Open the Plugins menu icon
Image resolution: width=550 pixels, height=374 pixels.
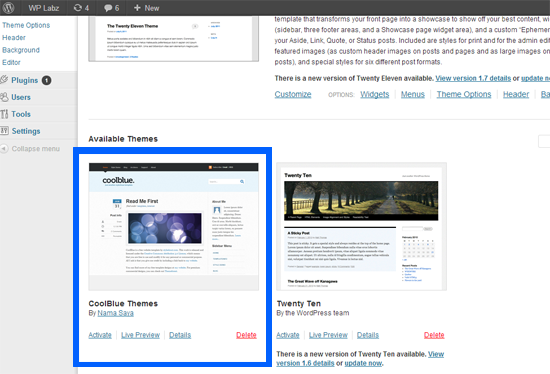(4, 80)
